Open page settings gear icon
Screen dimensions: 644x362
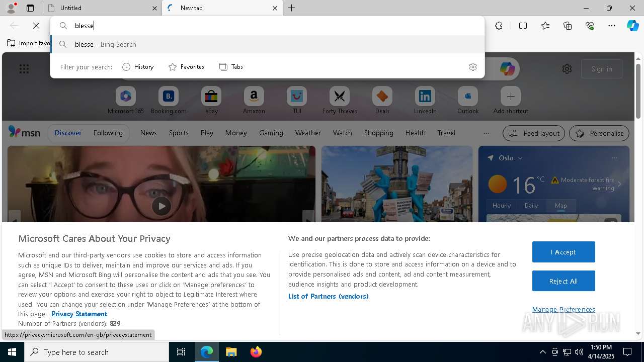(x=567, y=69)
